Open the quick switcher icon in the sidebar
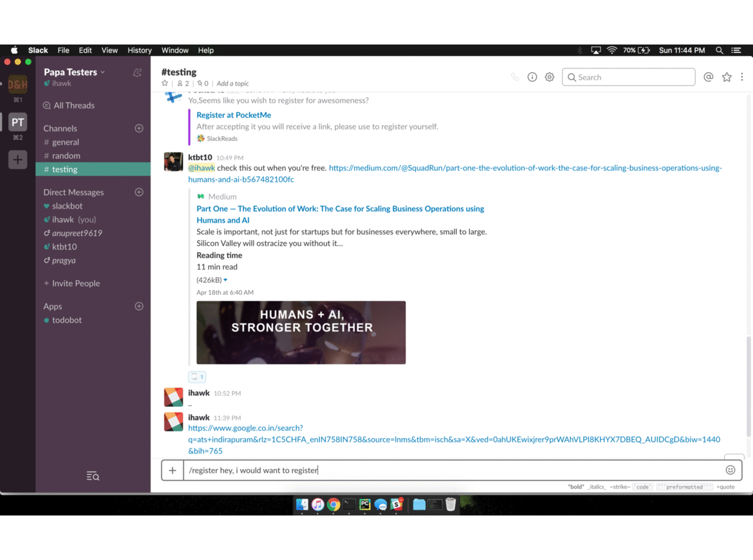753x560 pixels. tap(93, 476)
